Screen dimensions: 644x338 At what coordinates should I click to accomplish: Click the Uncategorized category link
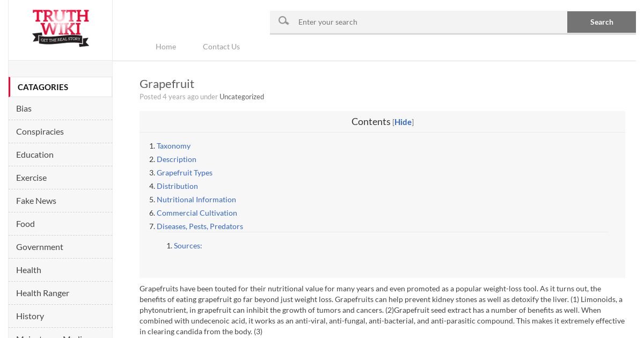(x=241, y=97)
